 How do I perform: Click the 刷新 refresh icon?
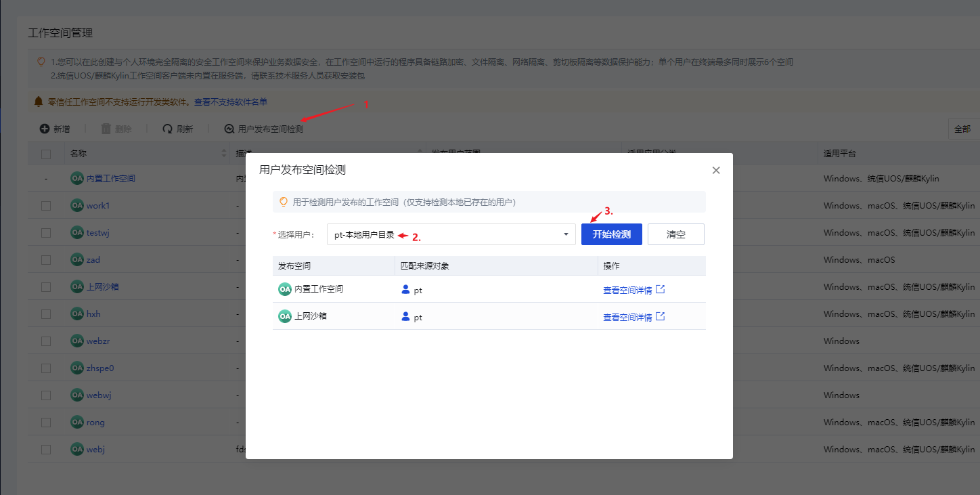(x=168, y=129)
